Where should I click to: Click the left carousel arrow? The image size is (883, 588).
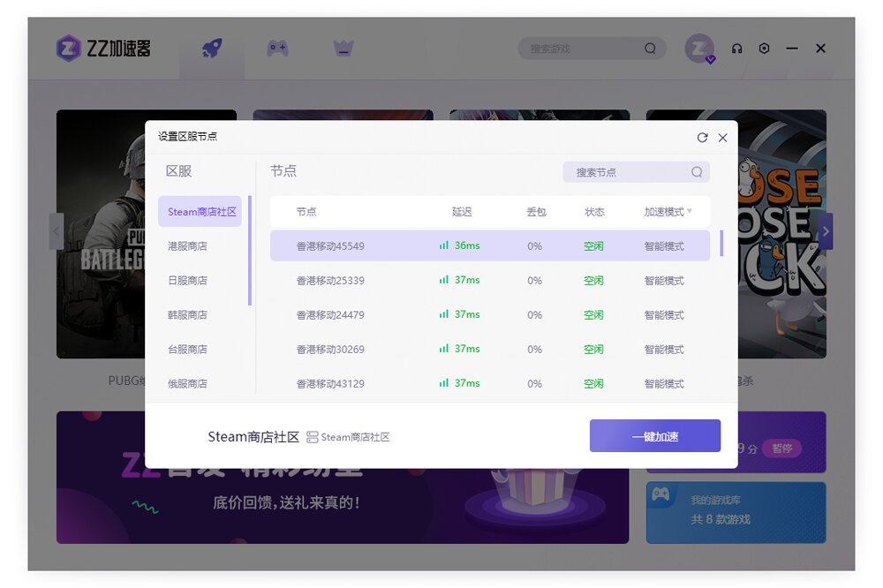[57, 231]
